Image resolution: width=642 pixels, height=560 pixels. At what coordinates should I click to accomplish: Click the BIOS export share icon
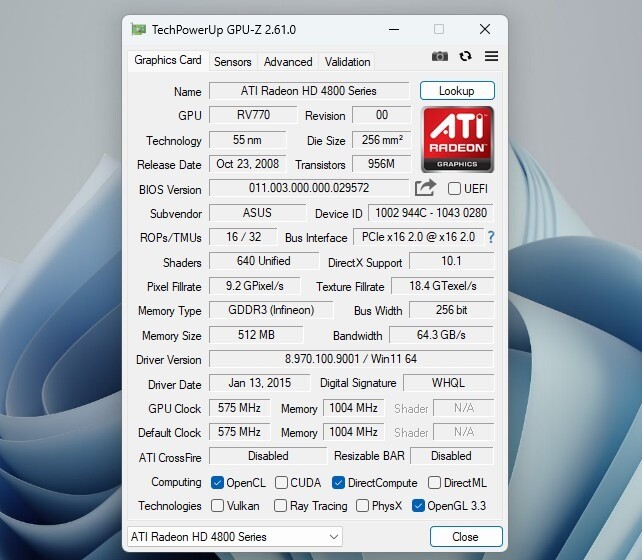point(425,188)
